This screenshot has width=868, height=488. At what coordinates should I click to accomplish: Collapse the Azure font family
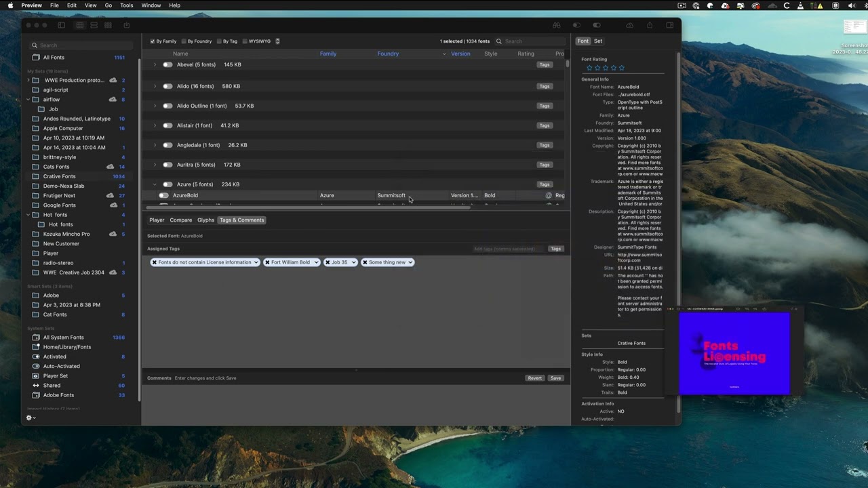(155, 184)
